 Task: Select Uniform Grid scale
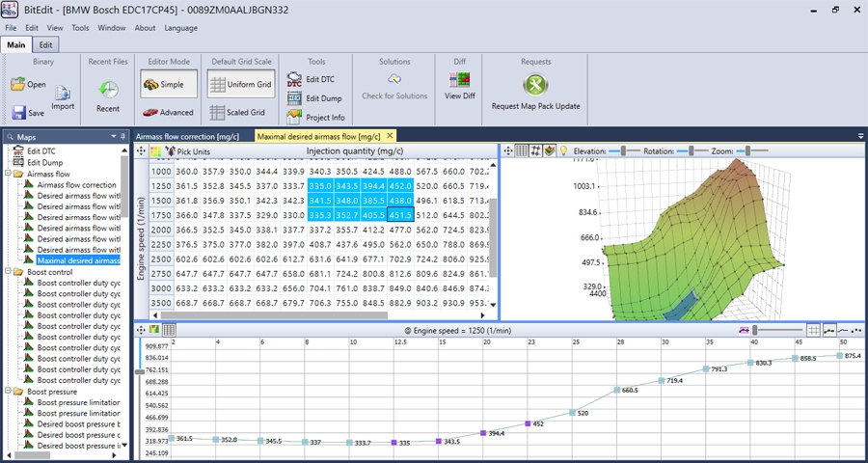point(241,84)
